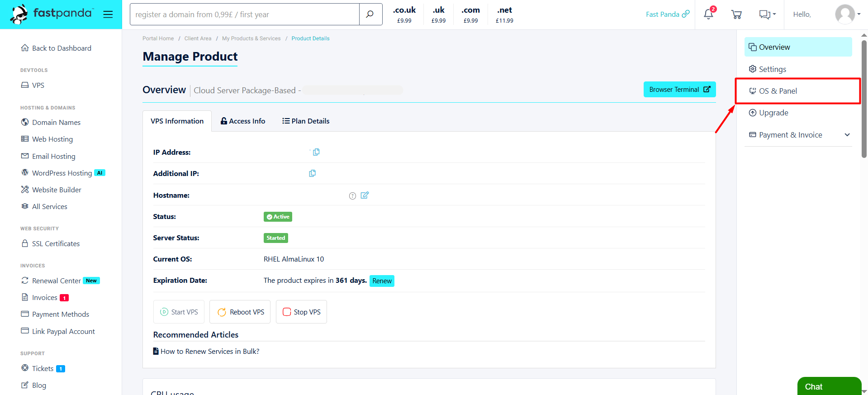Open the support chat dropdown
The image size is (868, 395).
[767, 14]
